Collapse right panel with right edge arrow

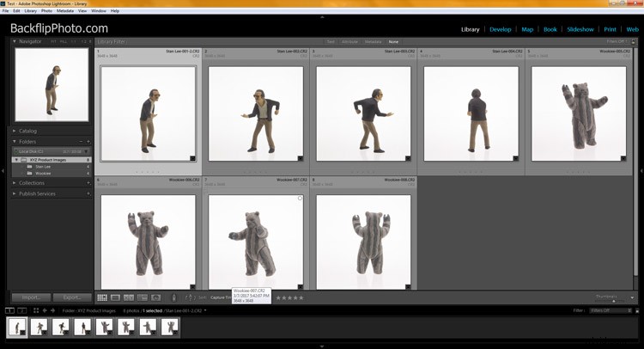point(641,170)
